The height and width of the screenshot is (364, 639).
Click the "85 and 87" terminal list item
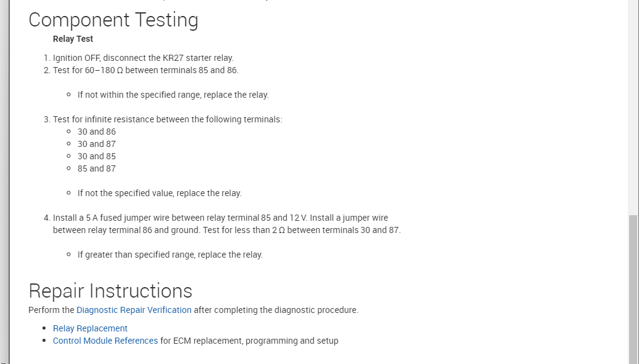(97, 168)
